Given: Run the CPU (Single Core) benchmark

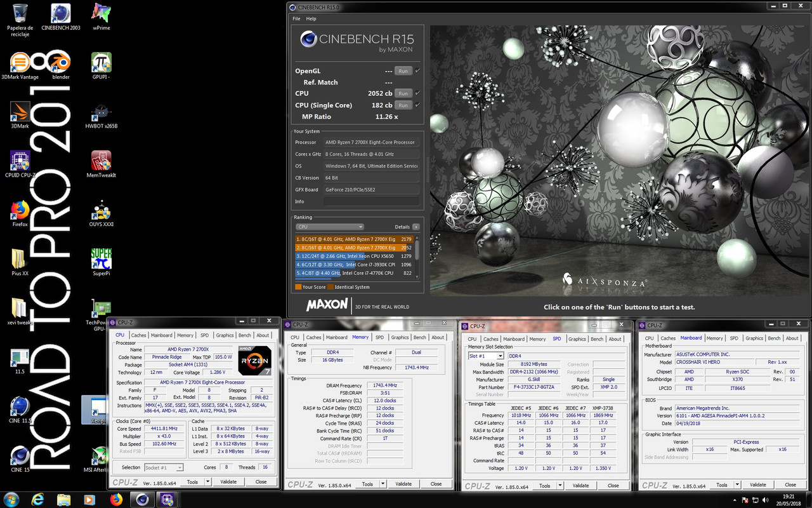Looking at the screenshot, I should click(403, 105).
